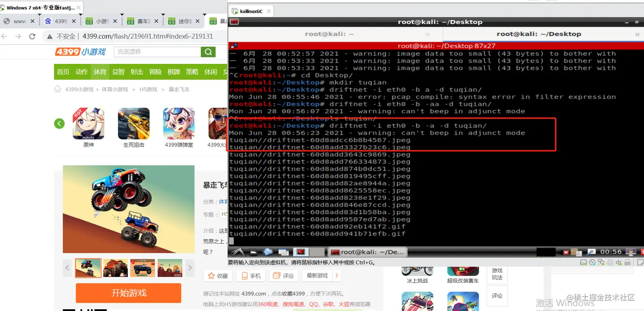Viewport: 644px width, 311px height.
Task: Click the H5游戏 breadcrumb link
Action: pyautogui.click(x=149, y=89)
